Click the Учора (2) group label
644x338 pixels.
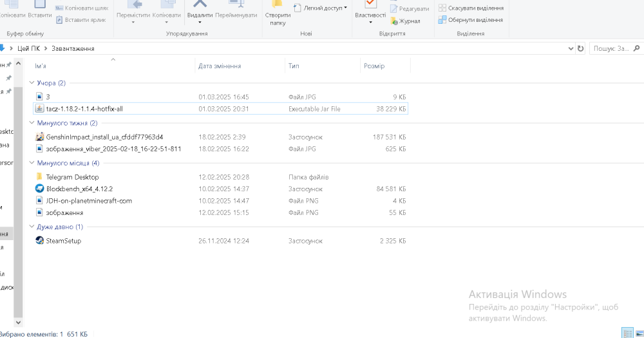[x=52, y=83]
